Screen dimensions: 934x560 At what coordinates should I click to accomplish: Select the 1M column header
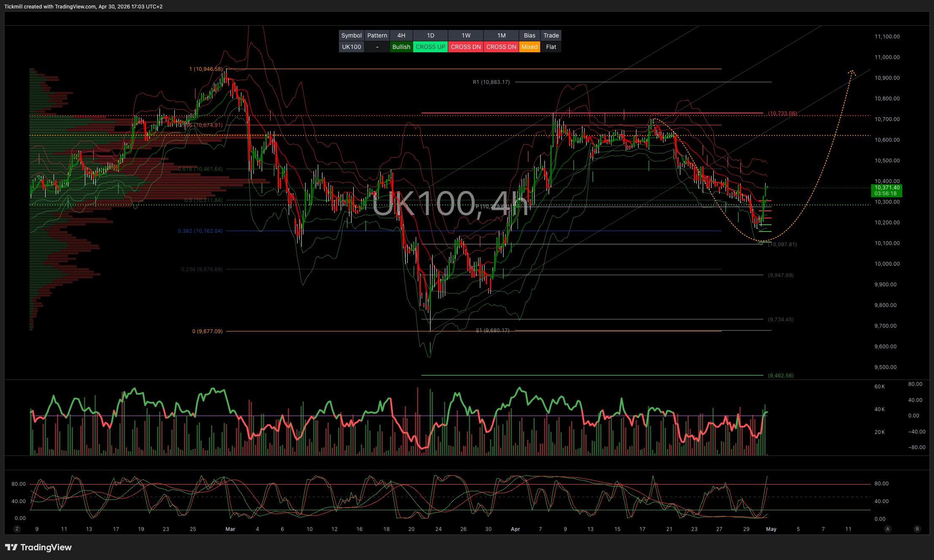pyautogui.click(x=501, y=35)
